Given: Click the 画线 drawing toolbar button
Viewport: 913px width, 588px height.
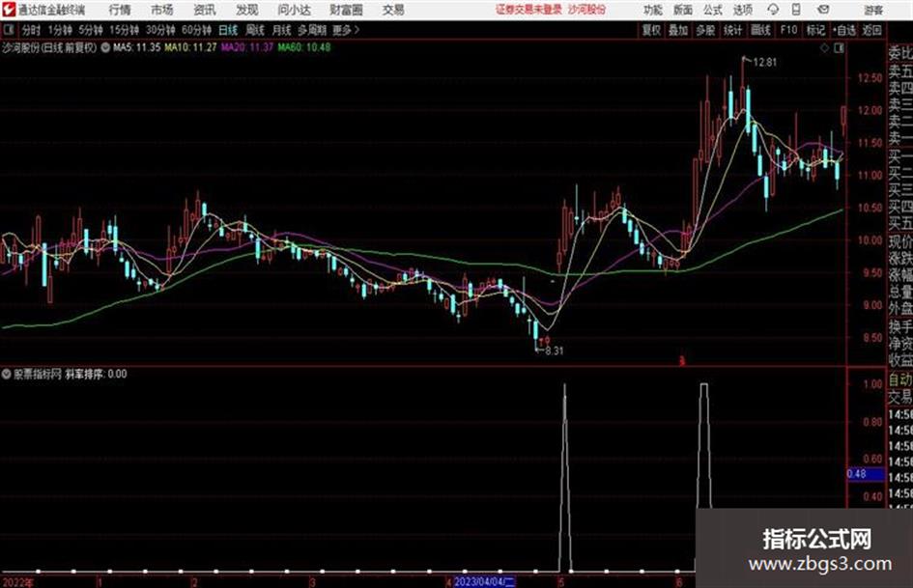Looking at the screenshot, I should 760,30.
